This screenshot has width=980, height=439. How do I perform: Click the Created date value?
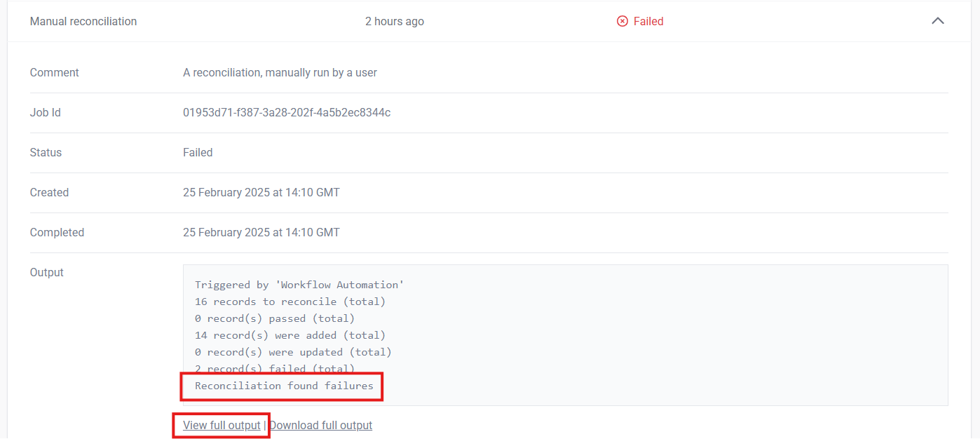click(261, 192)
